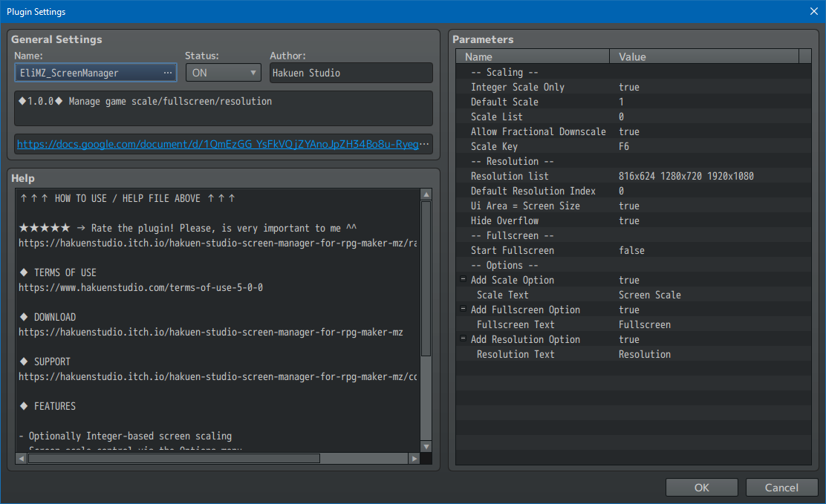826x504 pixels.
Task: Click the -- Fullscreen -- section header row
Action: point(633,235)
